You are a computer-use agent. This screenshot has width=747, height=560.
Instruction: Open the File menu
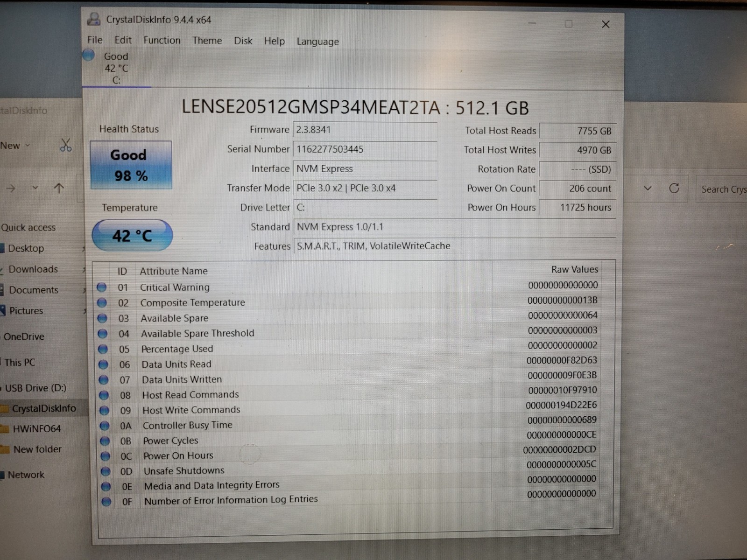click(95, 40)
